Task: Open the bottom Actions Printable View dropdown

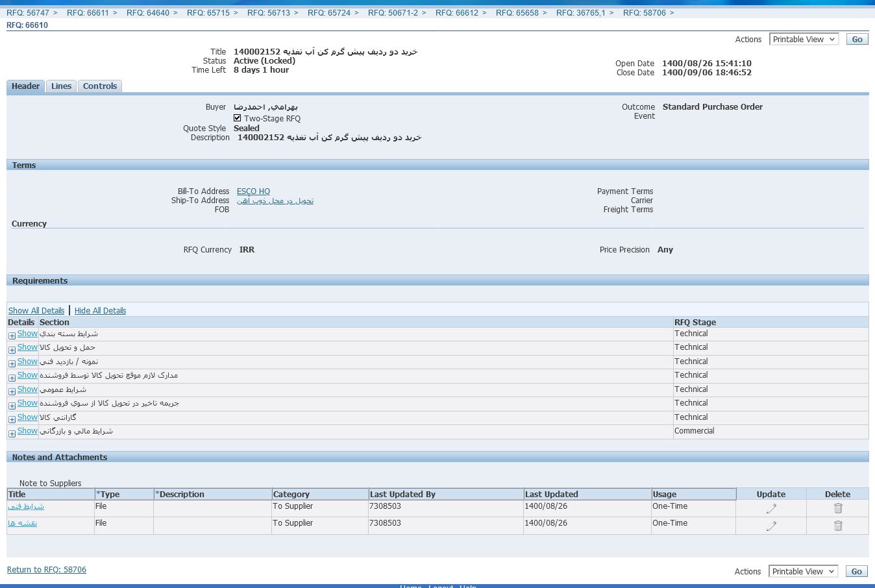Action: (804, 572)
